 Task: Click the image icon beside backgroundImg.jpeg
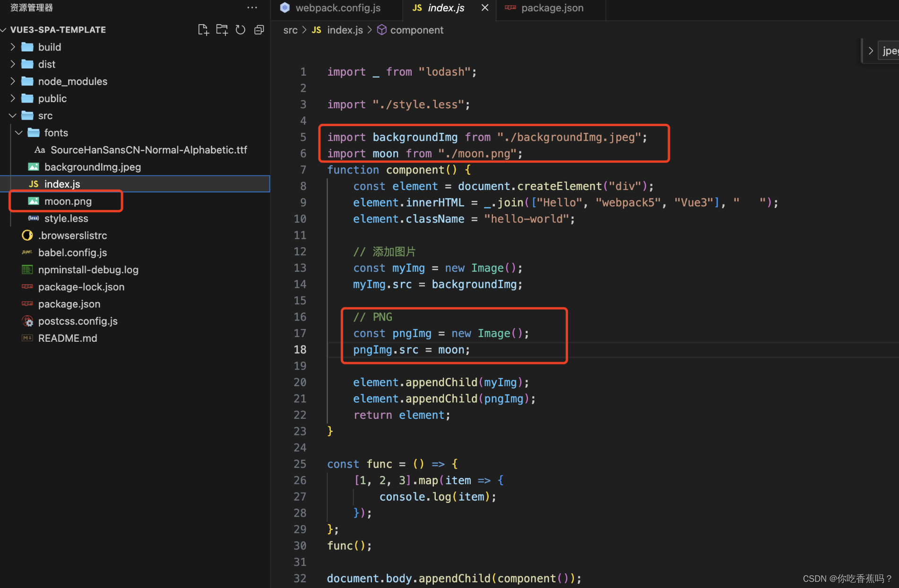[34, 167]
